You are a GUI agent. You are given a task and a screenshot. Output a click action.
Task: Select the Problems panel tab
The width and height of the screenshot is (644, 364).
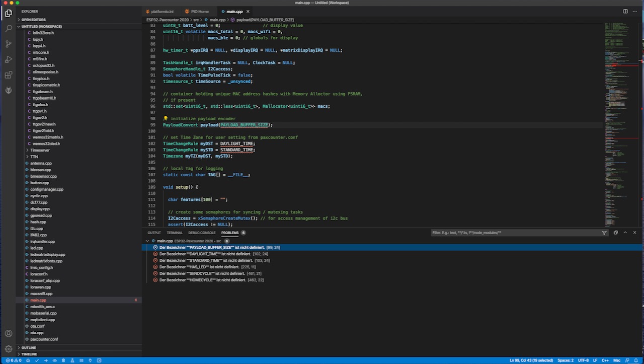point(230,233)
